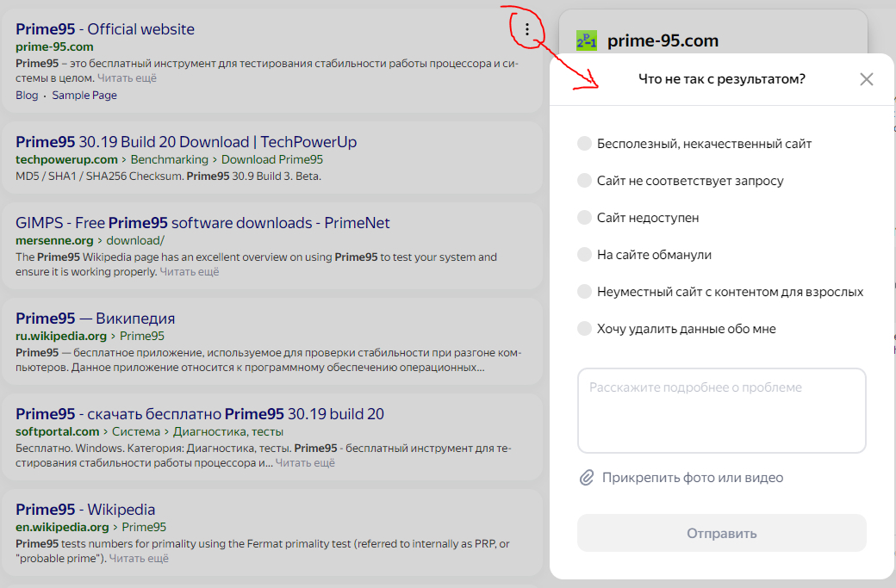Click the prime-95.com site favicon
Viewport: 896px width, 588px height.
(587, 40)
